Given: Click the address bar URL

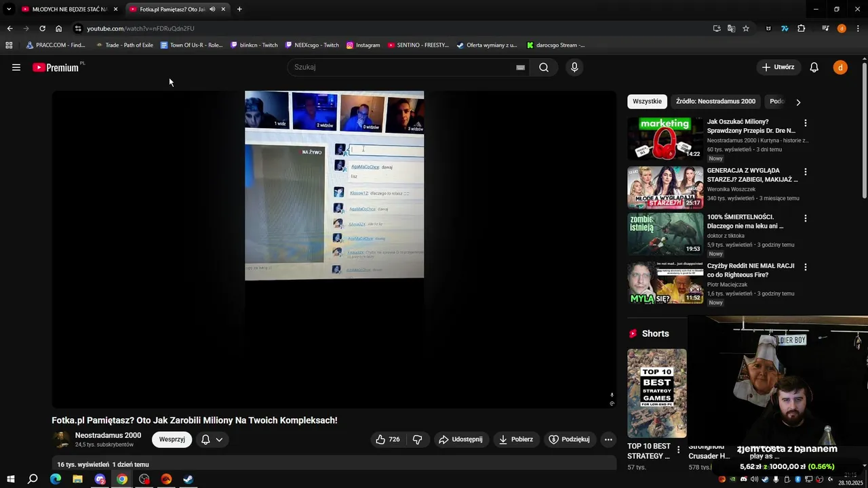Looking at the screenshot, I should click(x=140, y=28).
